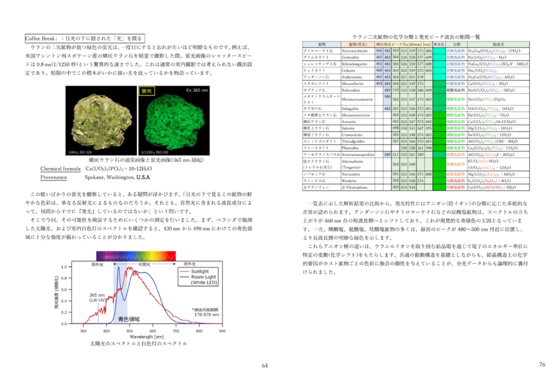Click page number 64
Image resolution: width=555 pixels, height=392 pixels.
click(264, 365)
